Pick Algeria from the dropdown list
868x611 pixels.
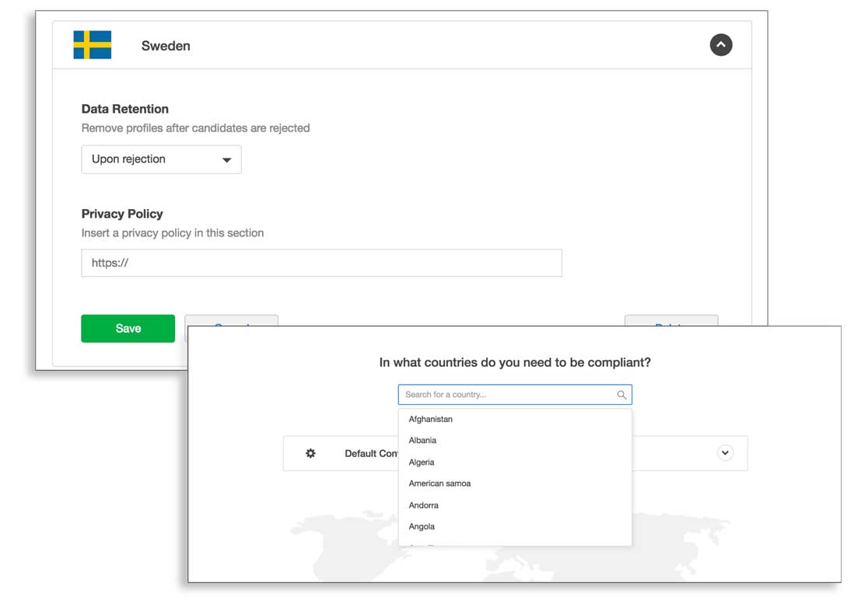(422, 462)
